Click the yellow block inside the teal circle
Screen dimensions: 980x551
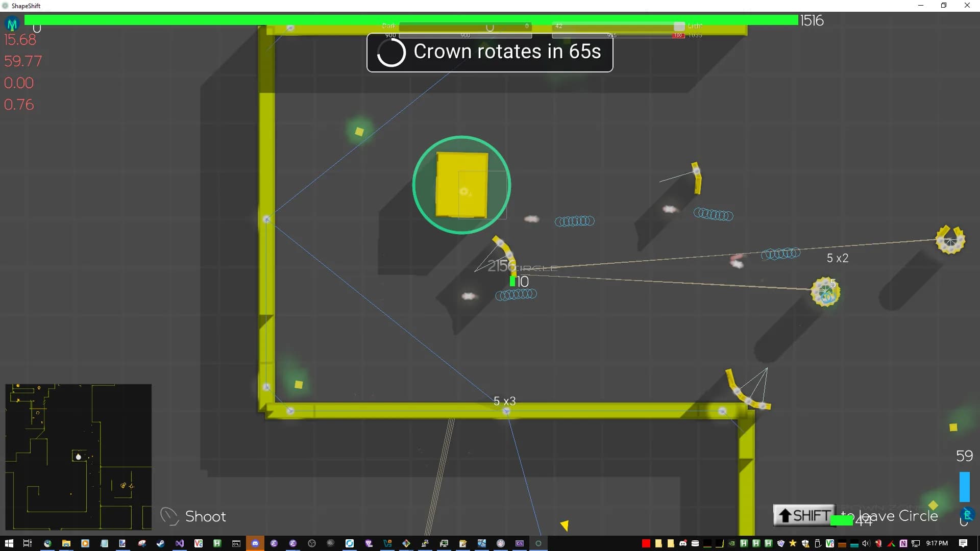click(462, 185)
